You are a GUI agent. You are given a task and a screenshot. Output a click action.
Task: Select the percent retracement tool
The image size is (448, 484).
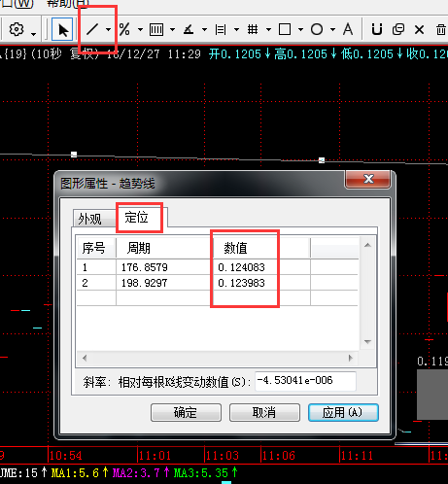coord(124,30)
